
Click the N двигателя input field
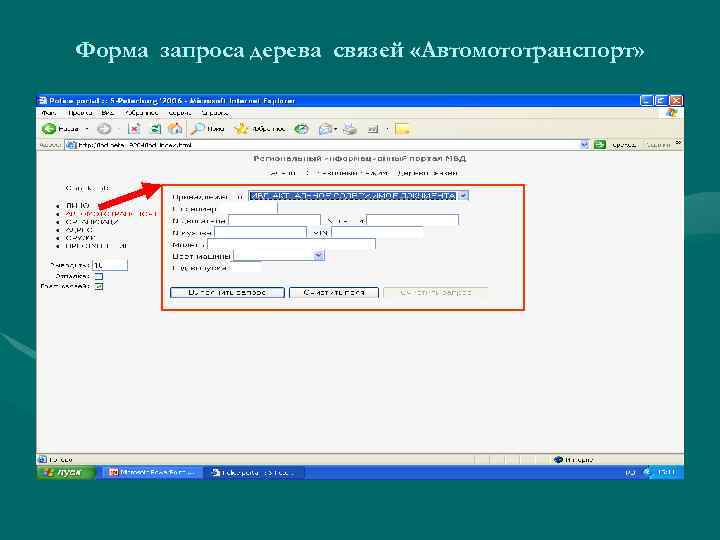click(x=275, y=220)
